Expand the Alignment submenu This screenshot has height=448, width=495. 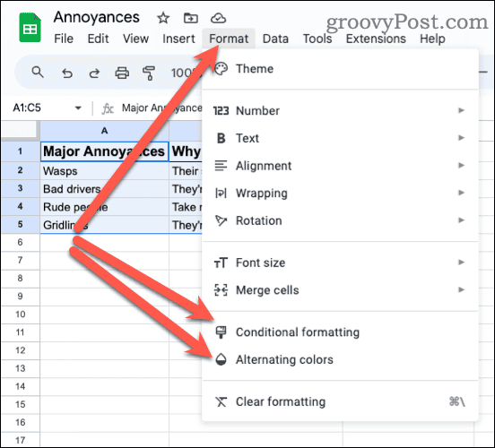click(341, 166)
